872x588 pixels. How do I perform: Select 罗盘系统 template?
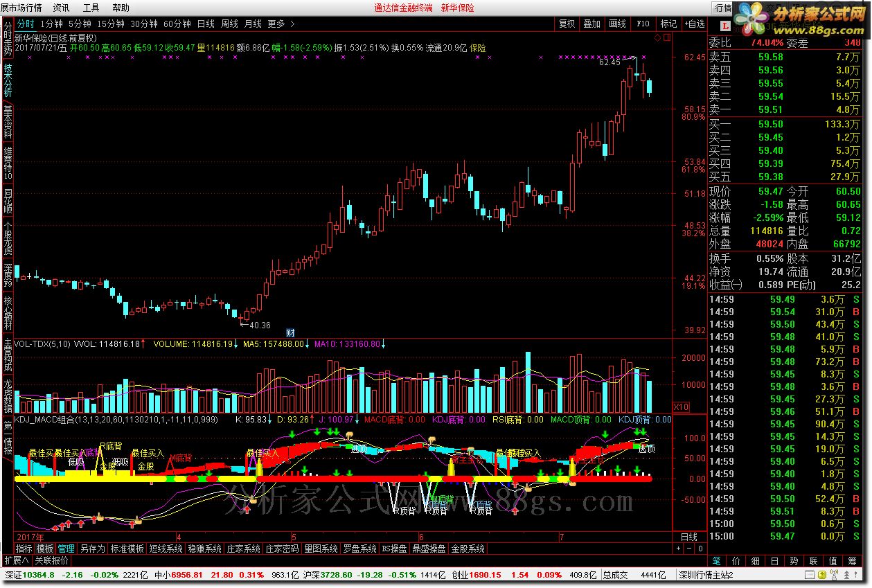pos(359,549)
